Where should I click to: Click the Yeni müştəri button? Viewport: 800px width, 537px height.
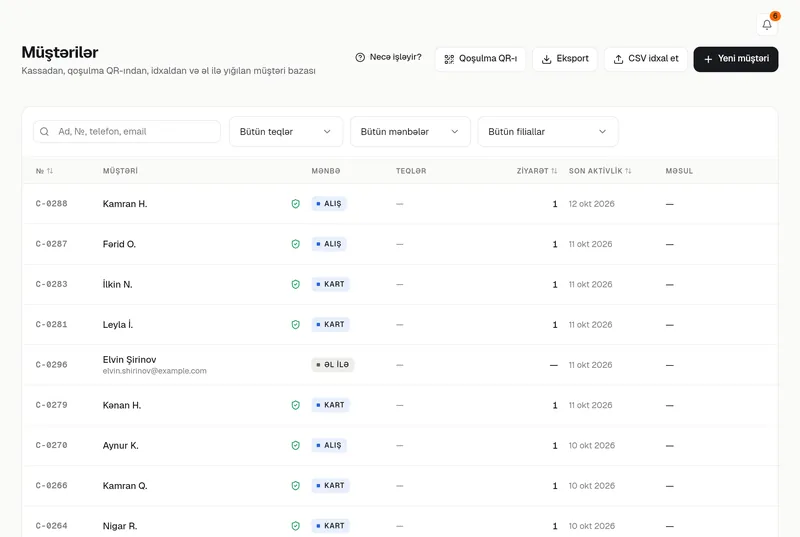(x=736, y=59)
